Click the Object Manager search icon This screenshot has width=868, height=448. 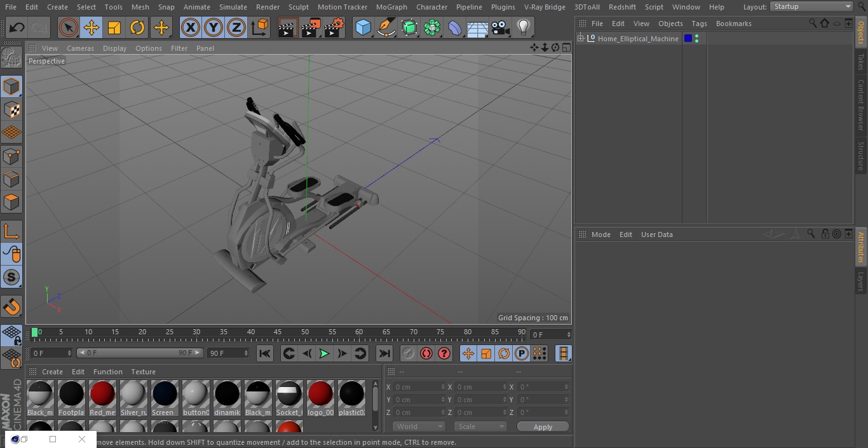[x=813, y=23]
